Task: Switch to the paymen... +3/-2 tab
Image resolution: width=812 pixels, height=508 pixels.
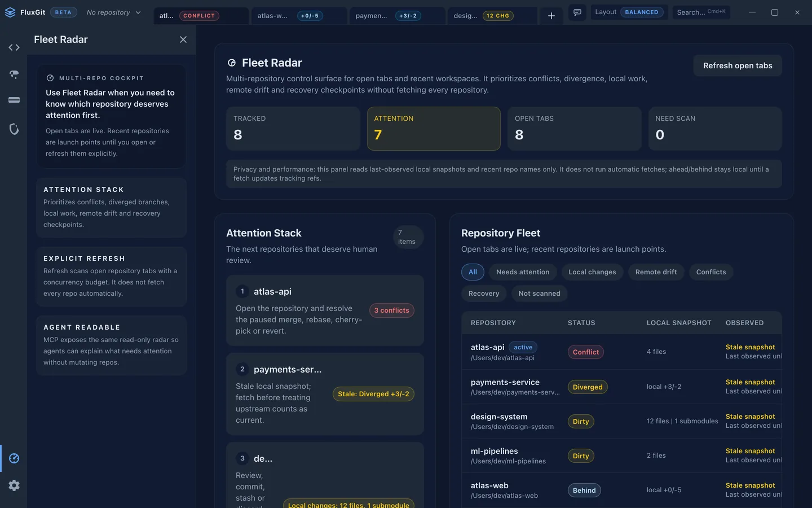Action: click(398, 16)
